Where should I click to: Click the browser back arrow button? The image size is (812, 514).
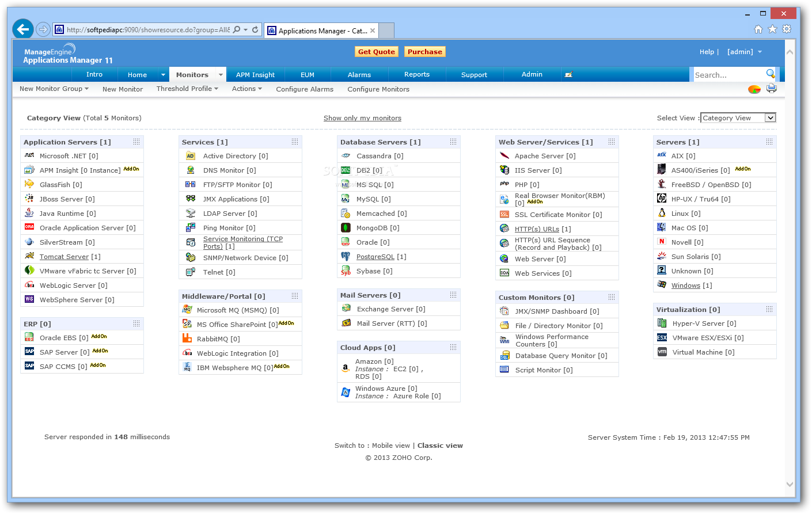click(x=23, y=29)
